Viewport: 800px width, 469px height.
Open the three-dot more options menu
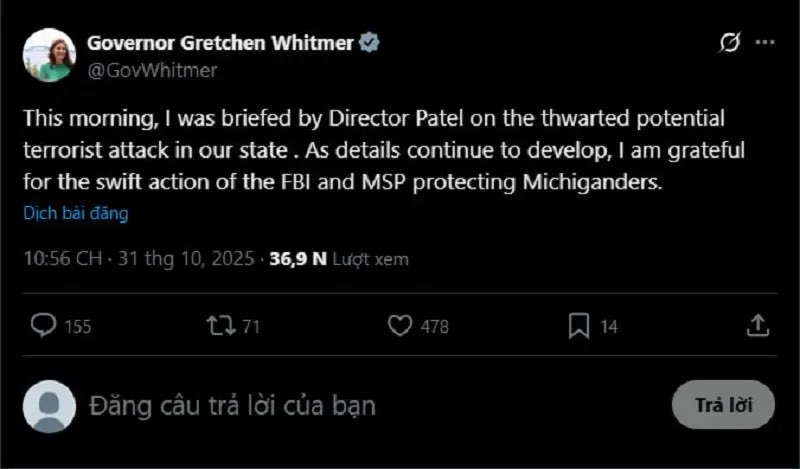click(x=765, y=42)
